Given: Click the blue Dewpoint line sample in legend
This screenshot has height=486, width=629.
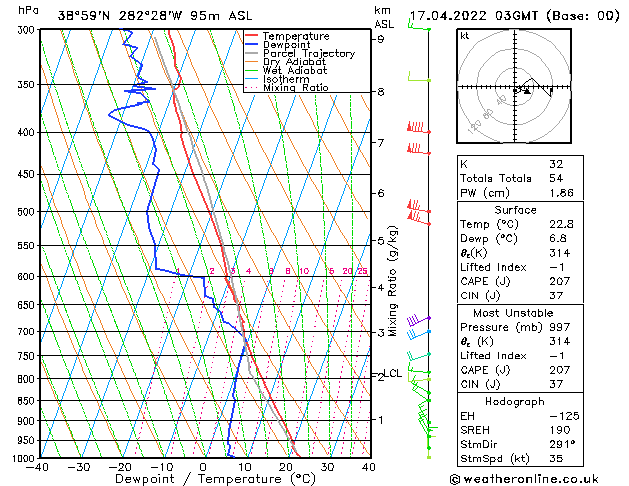Looking at the screenshot, I should coord(253,45).
